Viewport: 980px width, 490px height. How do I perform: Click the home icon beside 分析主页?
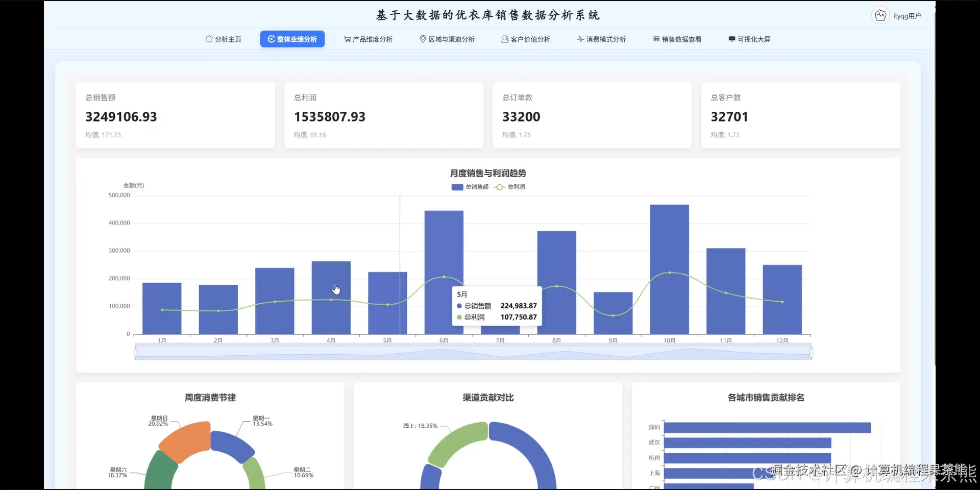[209, 39]
